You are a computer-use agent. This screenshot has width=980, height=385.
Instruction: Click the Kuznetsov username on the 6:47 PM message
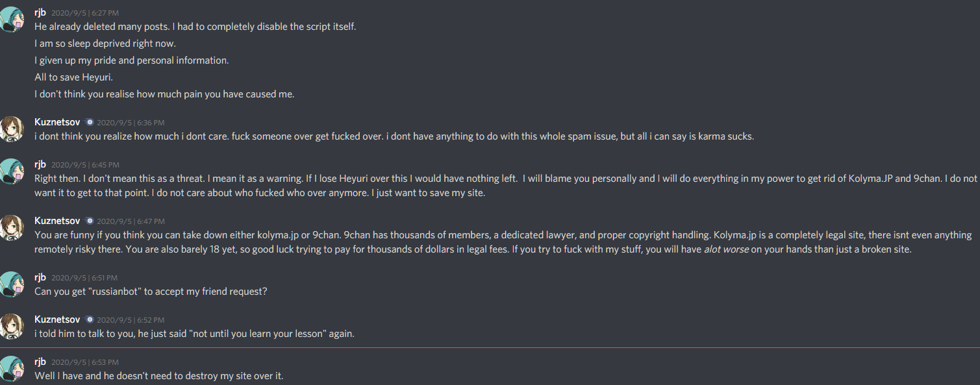pos(57,221)
